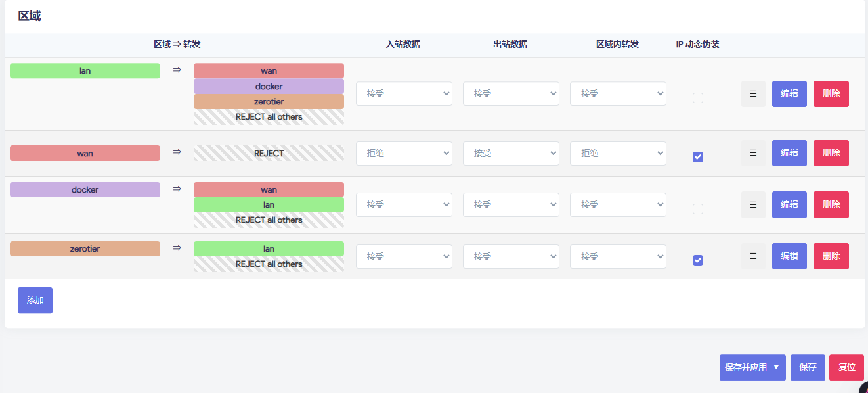Disable IP masquerading for the wan zone
The height and width of the screenshot is (393, 868).
[697, 156]
